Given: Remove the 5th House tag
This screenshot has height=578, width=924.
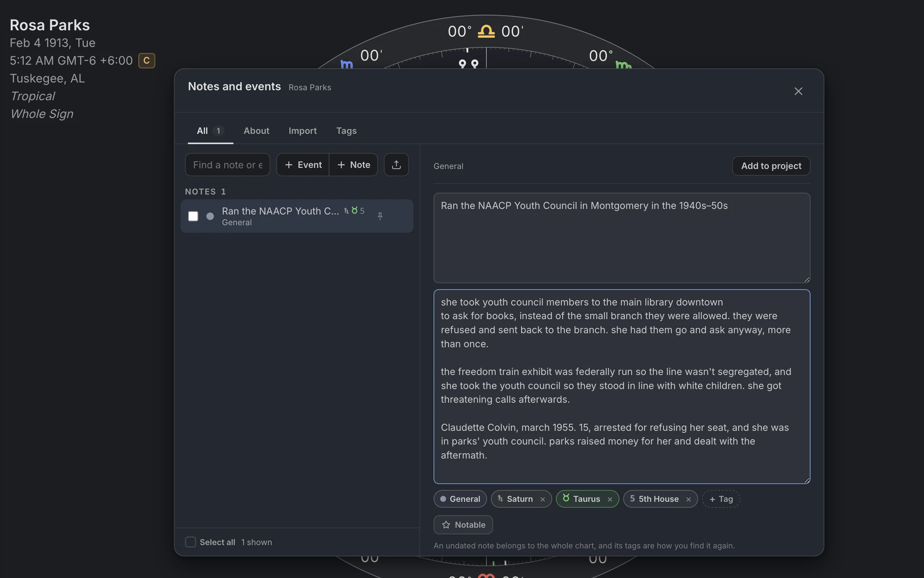Looking at the screenshot, I should 688,499.
